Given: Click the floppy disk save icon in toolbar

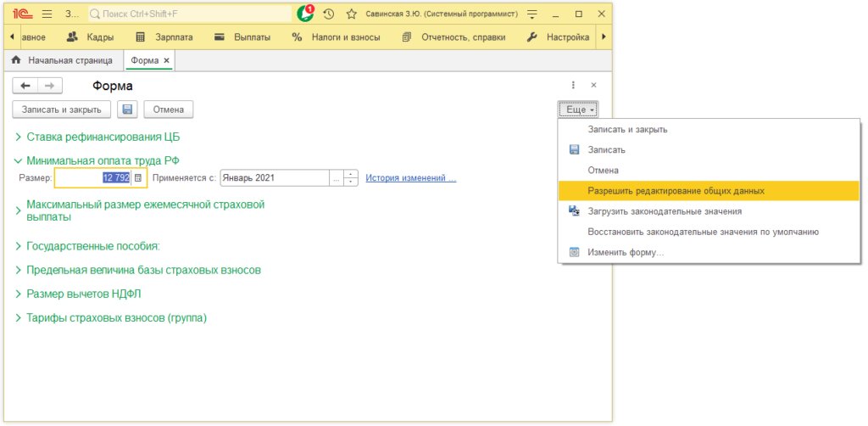Looking at the screenshot, I should 127,109.
